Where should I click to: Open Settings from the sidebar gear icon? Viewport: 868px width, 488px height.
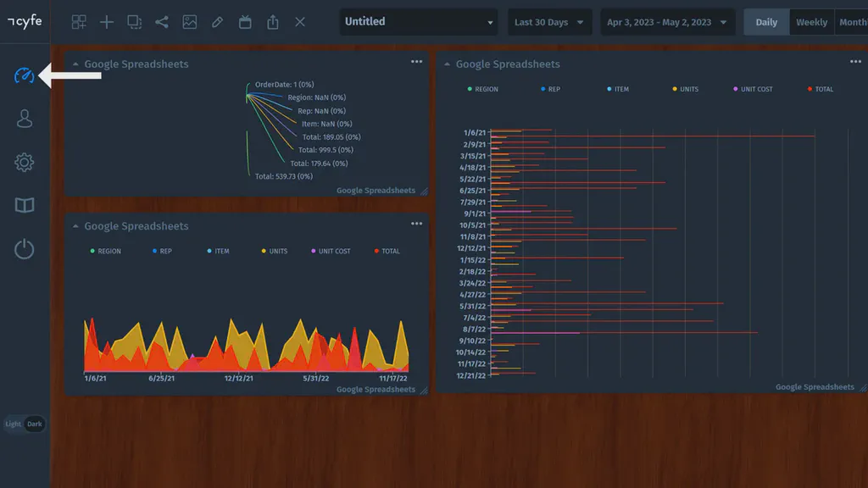[x=24, y=162]
